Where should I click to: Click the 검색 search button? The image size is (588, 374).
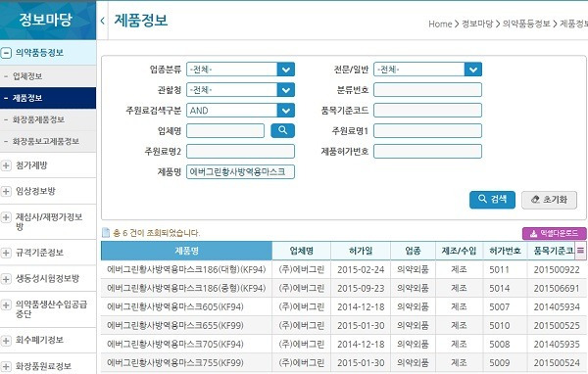click(x=492, y=200)
